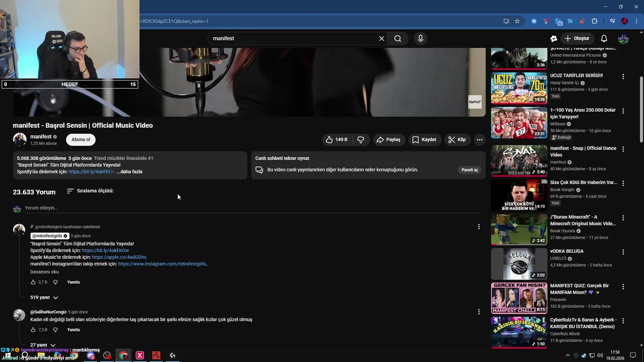This screenshot has width=644, height=362.
Task: Open the Steam icon in system tray
Action: (x=584, y=355)
